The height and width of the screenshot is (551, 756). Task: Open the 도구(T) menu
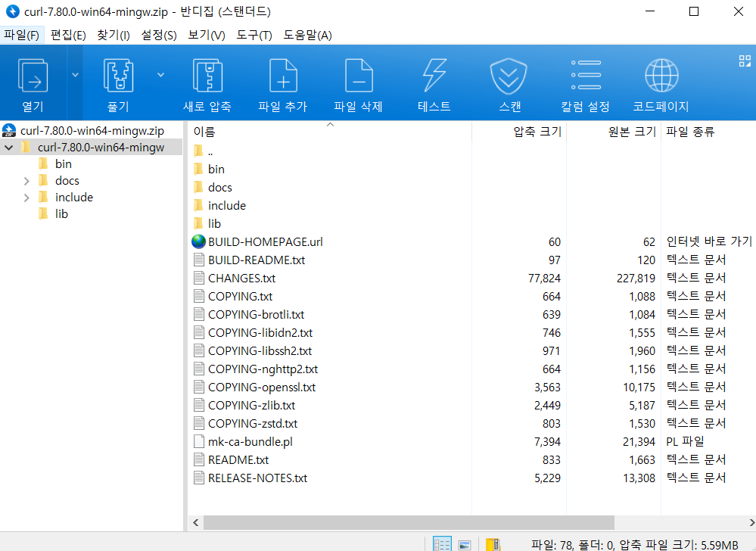tap(254, 35)
